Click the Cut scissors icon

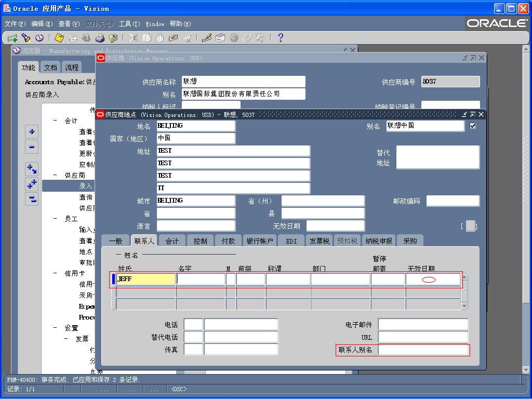point(133,38)
